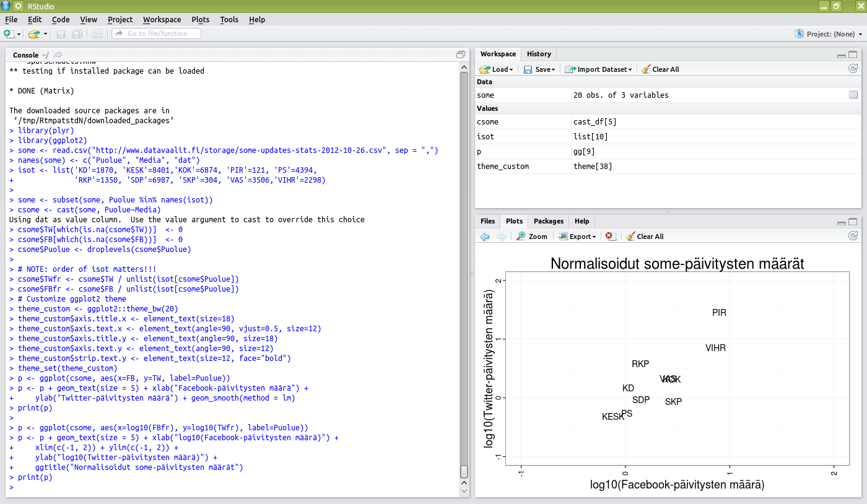Viewport: 867px width, 504px height.
Task: Open the Code menu
Action: [61, 19]
